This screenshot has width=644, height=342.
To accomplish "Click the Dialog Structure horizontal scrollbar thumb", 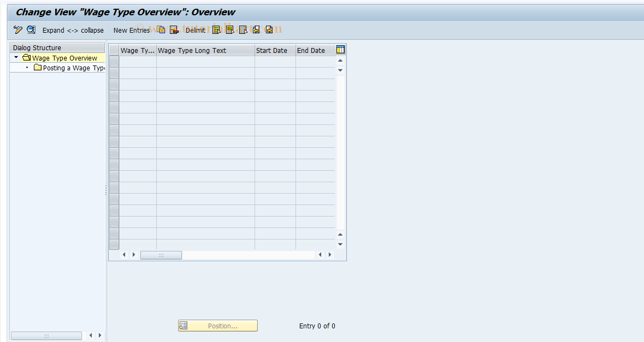I will pos(46,335).
